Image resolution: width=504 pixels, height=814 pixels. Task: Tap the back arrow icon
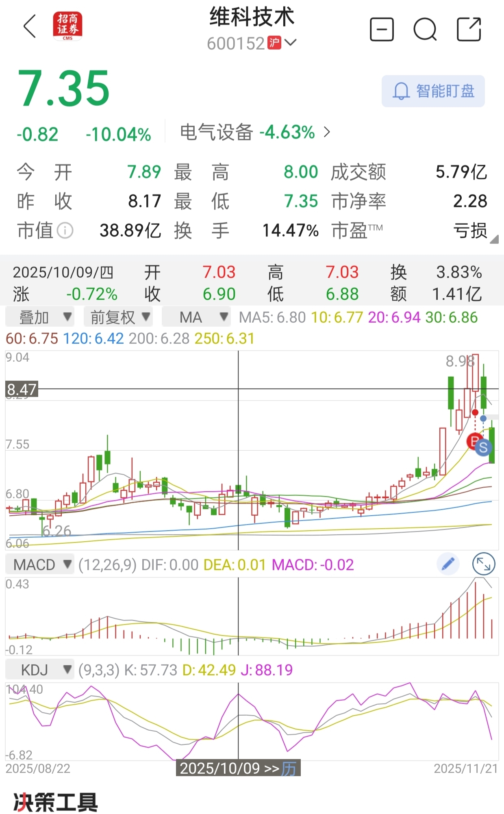(30, 26)
